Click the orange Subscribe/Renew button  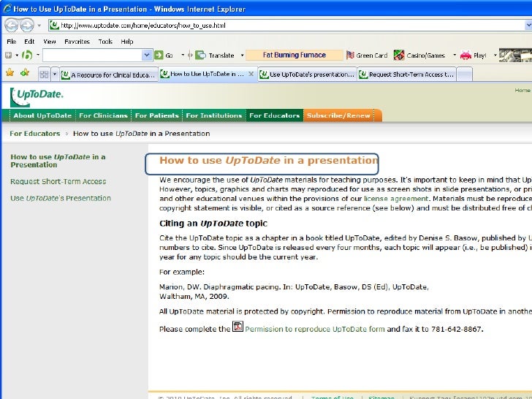click(x=338, y=115)
